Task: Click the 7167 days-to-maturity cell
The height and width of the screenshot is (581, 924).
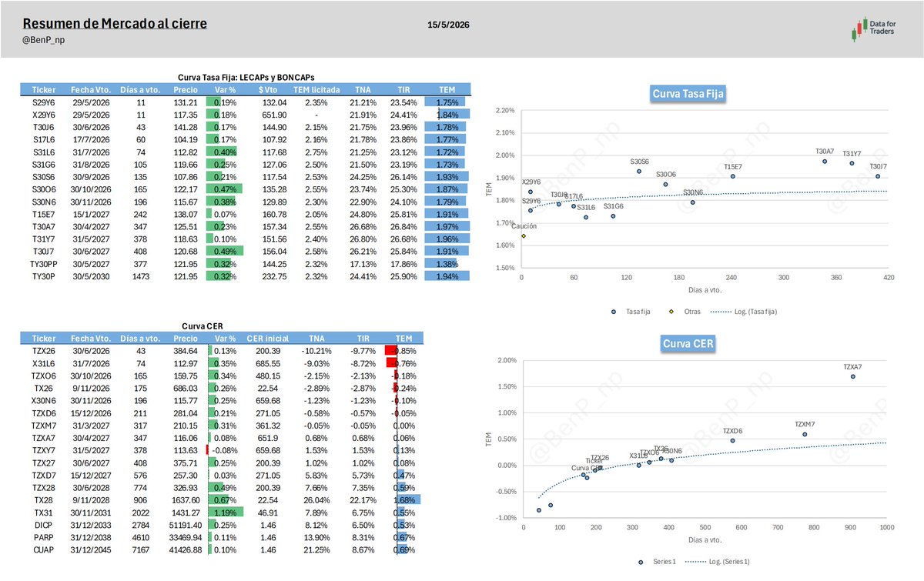Action: pyautogui.click(x=139, y=552)
